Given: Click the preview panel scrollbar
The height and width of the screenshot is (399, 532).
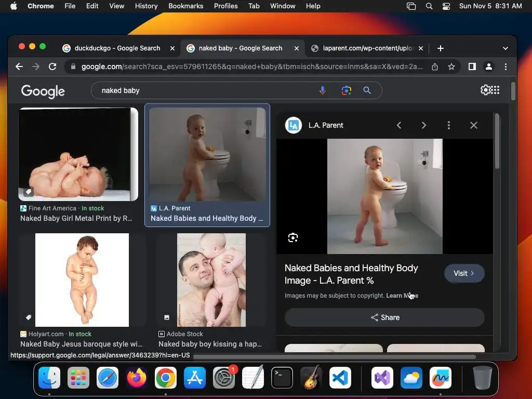Looking at the screenshot, I should pos(497,141).
